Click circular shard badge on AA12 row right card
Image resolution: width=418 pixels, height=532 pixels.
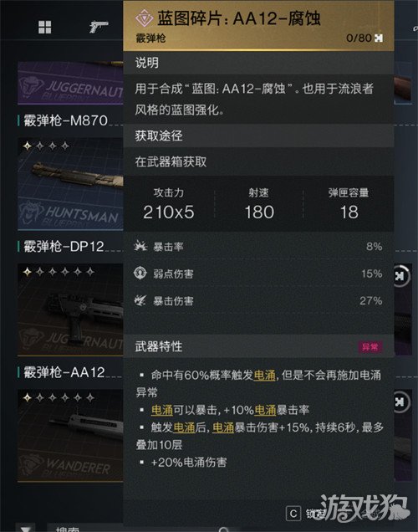point(401,402)
